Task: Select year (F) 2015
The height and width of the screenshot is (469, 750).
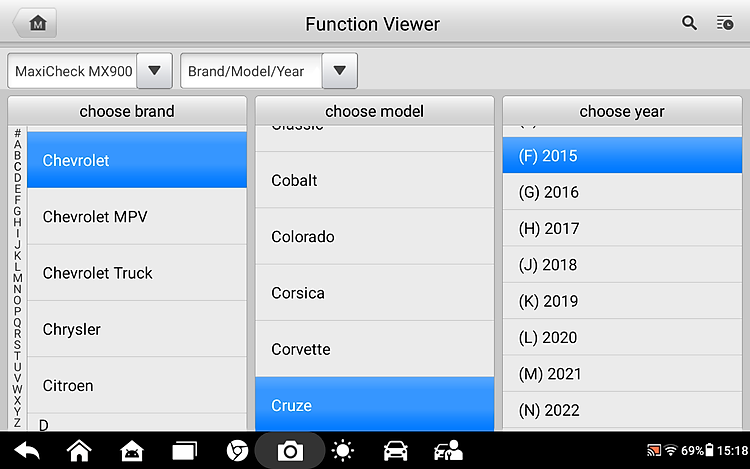Action: click(x=622, y=155)
